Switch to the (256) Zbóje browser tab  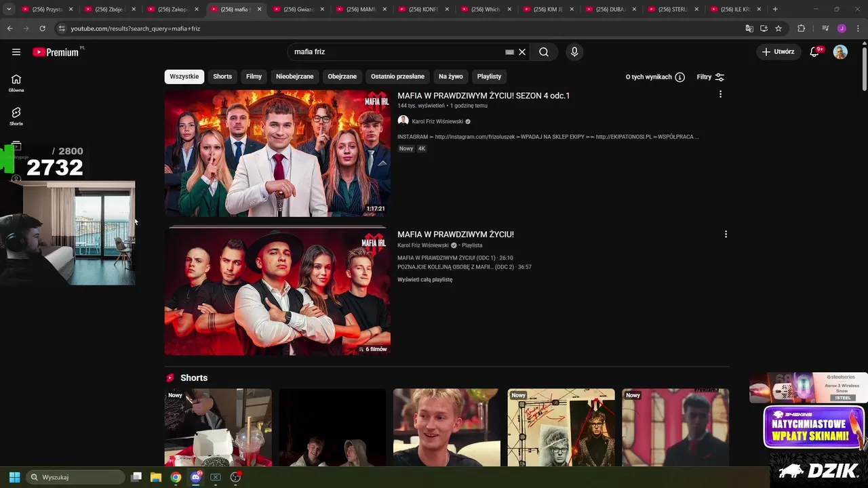110,9
